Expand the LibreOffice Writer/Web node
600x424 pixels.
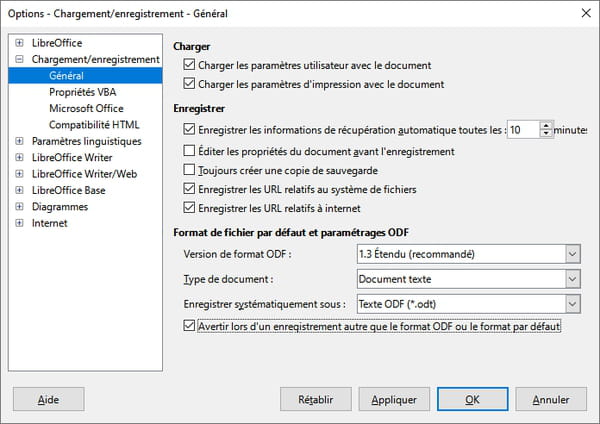(x=19, y=174)
